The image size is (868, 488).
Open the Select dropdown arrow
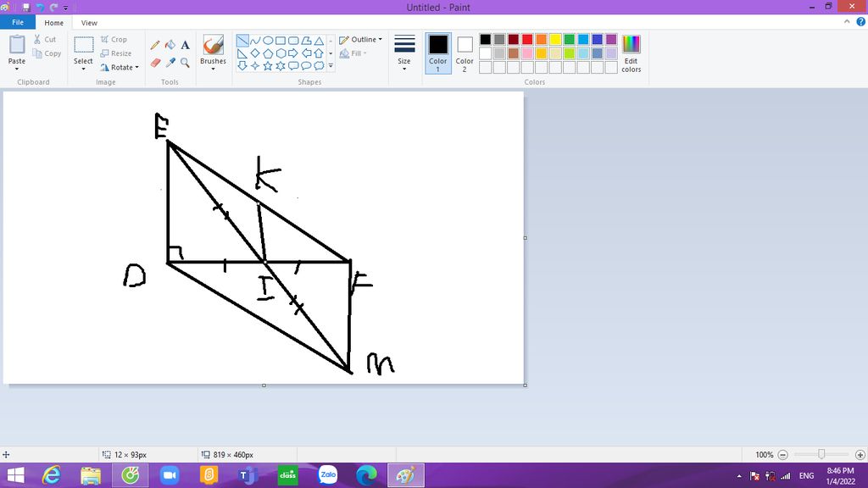point(83,69)
